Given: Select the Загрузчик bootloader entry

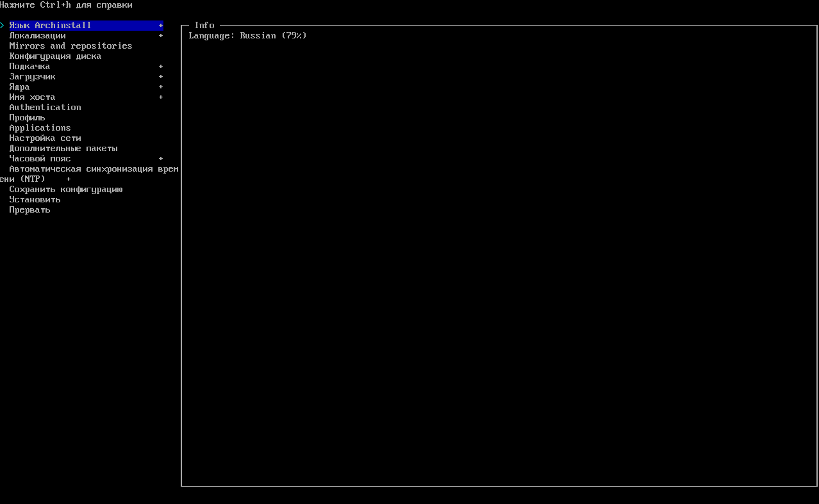Looking at the screenshot, I should [x=32, y=77].
